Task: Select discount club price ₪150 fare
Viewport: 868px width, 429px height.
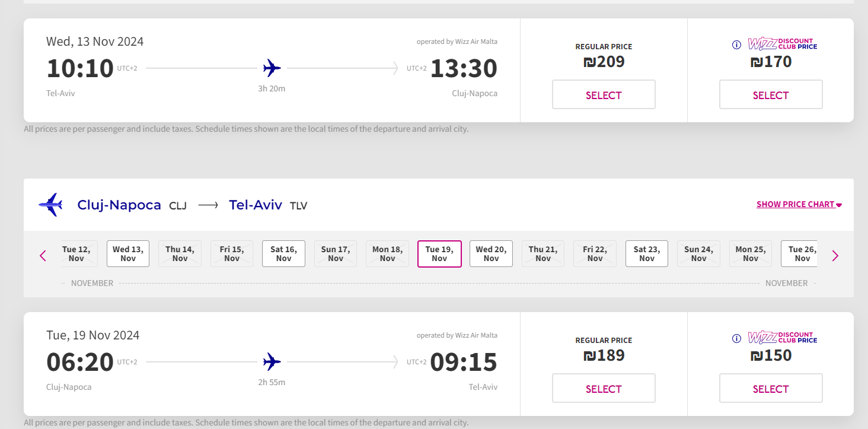Action: pyautogui.click(x=770, y=389)
